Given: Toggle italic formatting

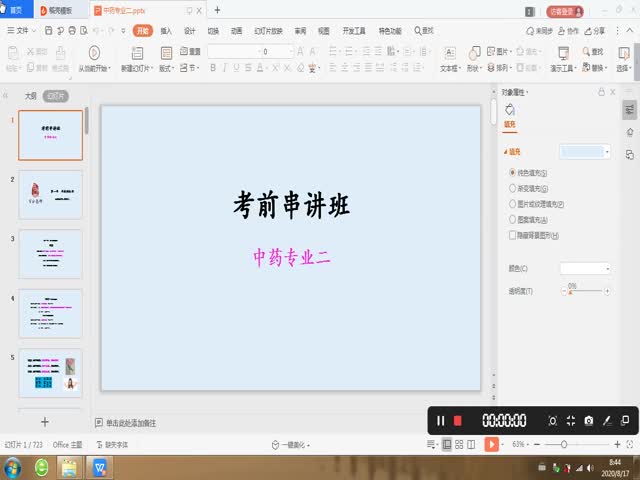Looking at the screenshot, I should click(x=224, y=68).
